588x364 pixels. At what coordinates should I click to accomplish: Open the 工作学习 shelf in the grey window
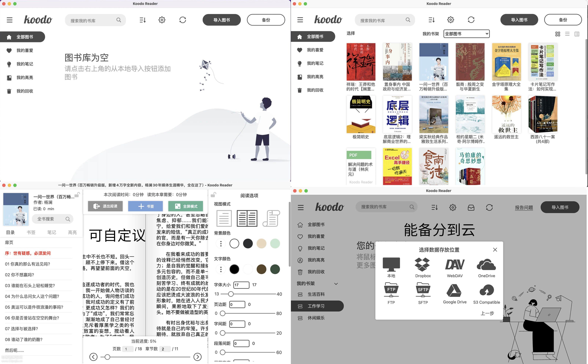coord(317,306)
